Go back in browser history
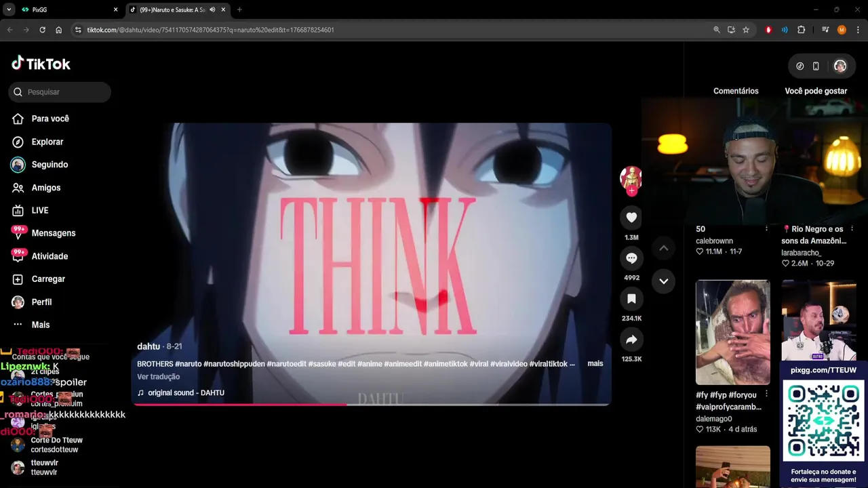This screenshot has width=868, height=488. pyautogui.click(x=10, y=30)
